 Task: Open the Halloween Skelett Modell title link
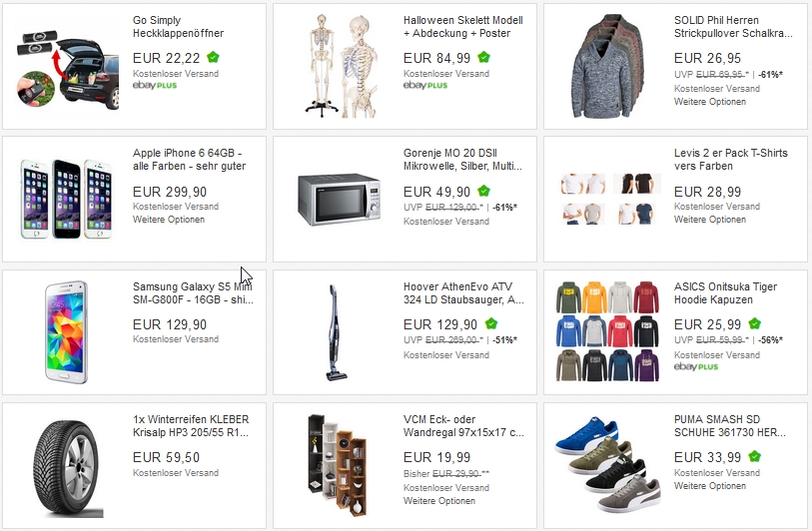point(463,26)
